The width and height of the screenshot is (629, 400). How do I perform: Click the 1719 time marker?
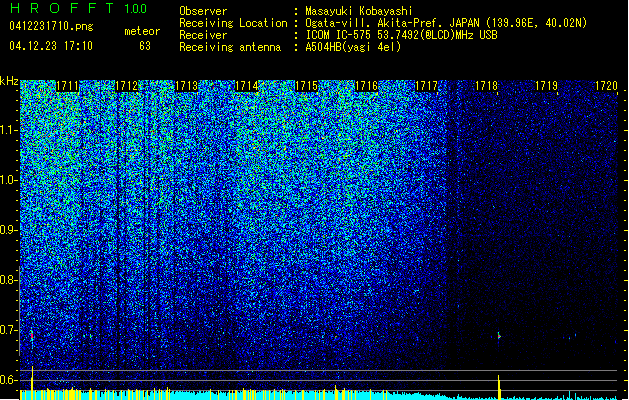(x=546, y=86)
